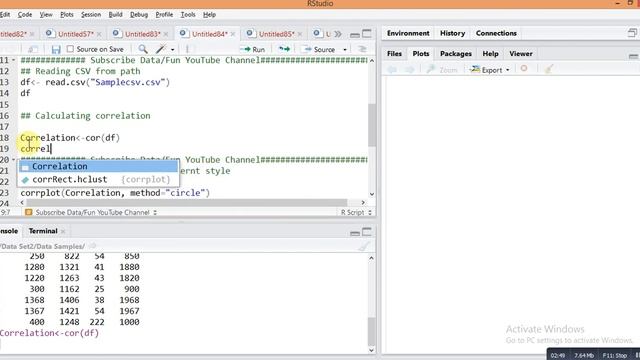Open the Help menu
The width and height of the screenshot is (640, 360).
[x=209, y=14]
